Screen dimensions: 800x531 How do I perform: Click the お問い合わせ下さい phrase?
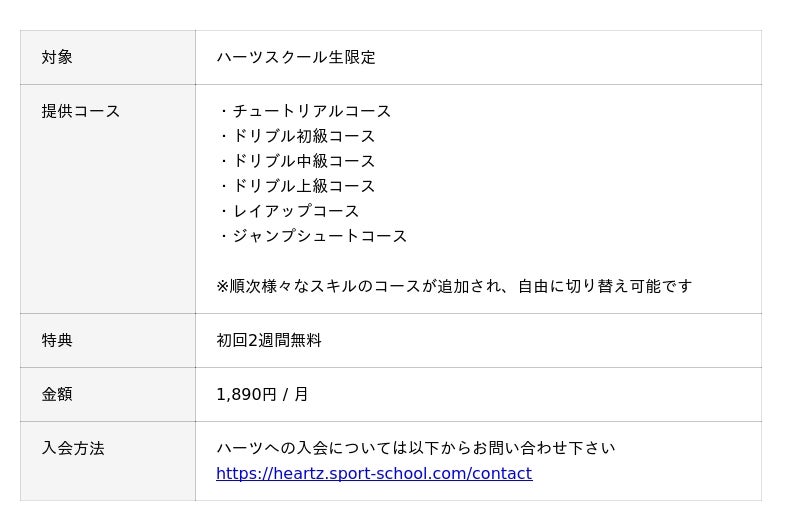(544, 448)
